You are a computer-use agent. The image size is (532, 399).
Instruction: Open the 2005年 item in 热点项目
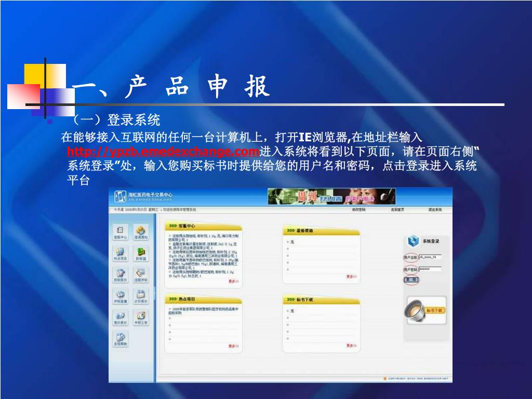tap(204, 311)
